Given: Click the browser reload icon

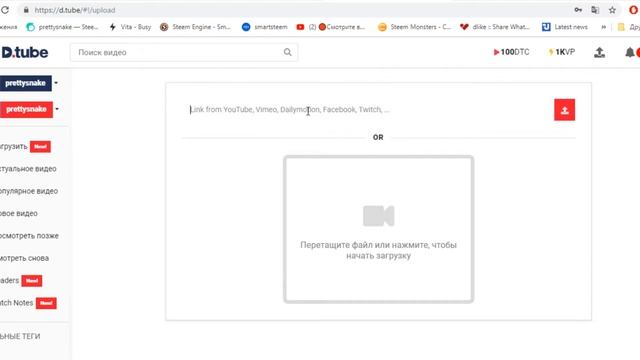Looking at the screenshot, I should coord(4,10).
